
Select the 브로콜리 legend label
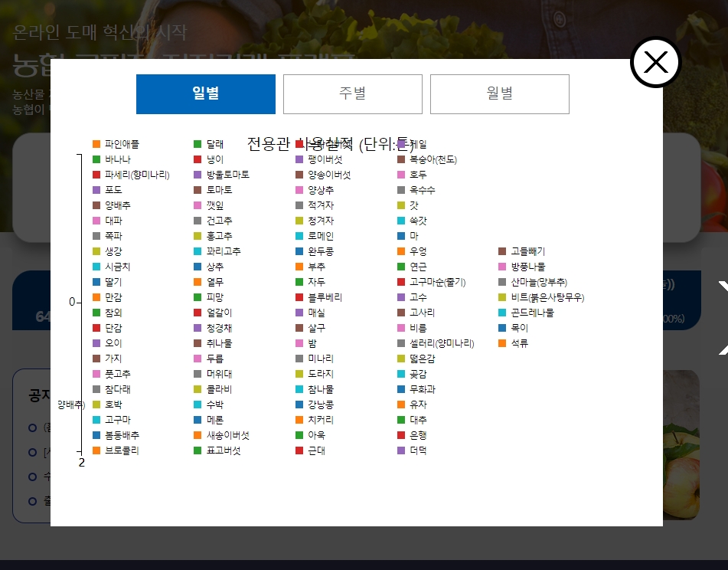(x=122, y=450)
